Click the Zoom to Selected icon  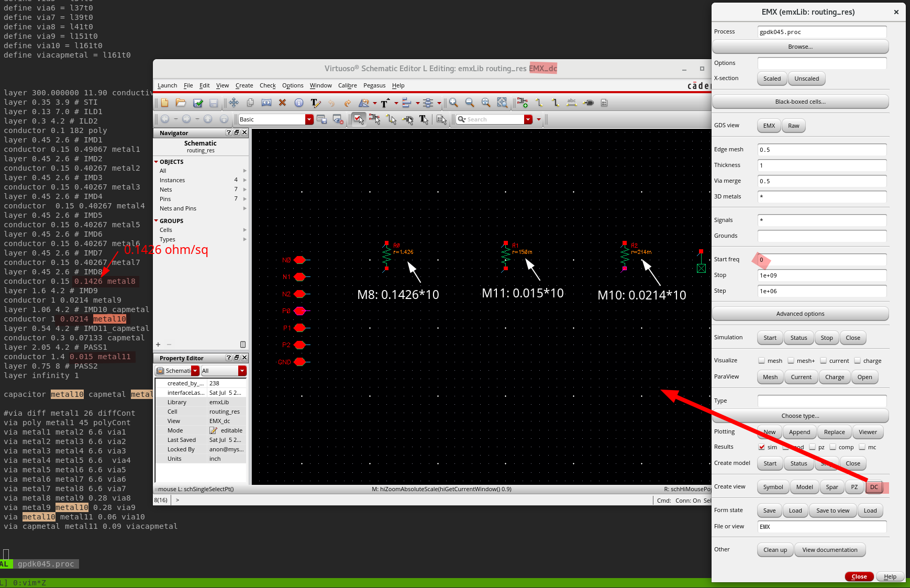point(502,103)
